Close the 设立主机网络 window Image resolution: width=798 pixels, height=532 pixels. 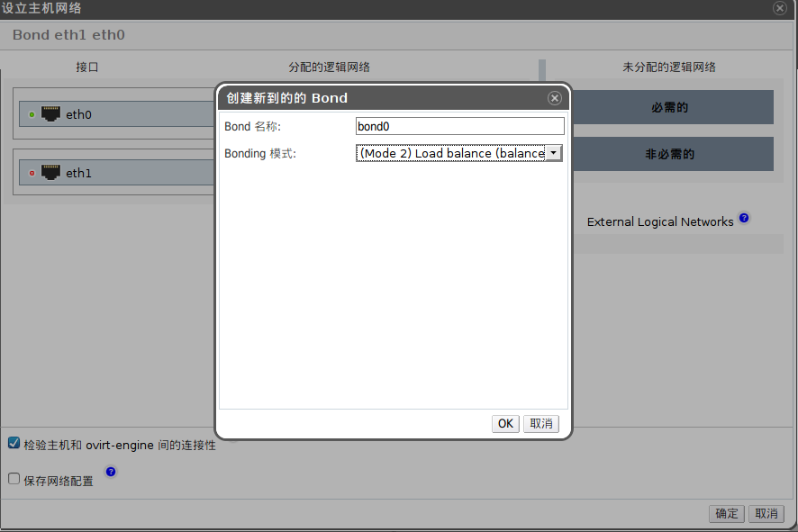(780, 7)
